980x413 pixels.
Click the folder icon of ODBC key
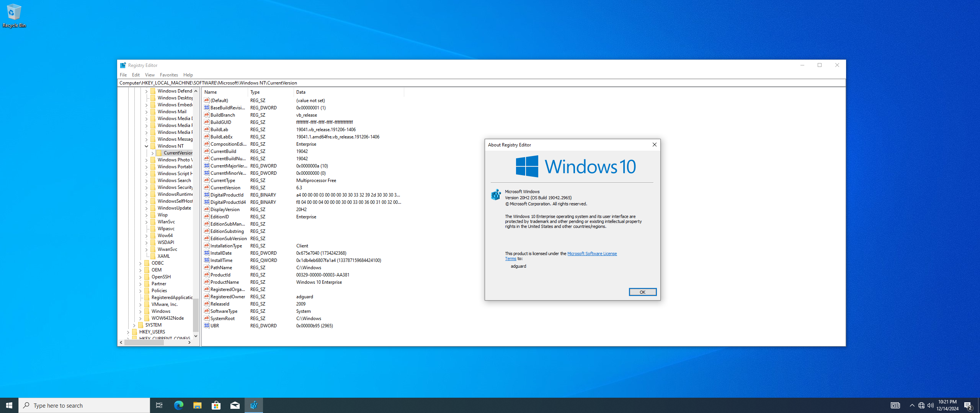tap(147, 263)
